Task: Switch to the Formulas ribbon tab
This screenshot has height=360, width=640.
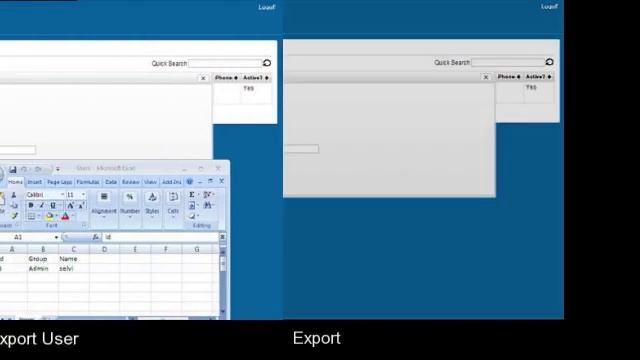Action: 88,182
